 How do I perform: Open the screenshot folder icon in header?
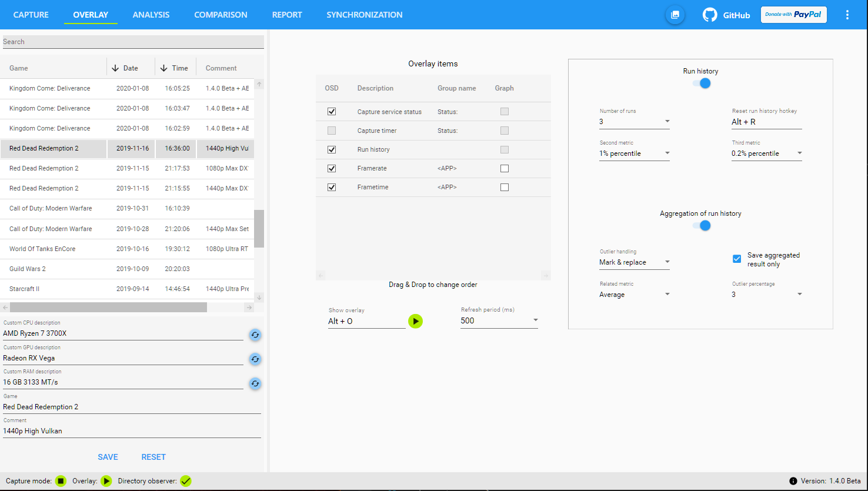[675, 15]
